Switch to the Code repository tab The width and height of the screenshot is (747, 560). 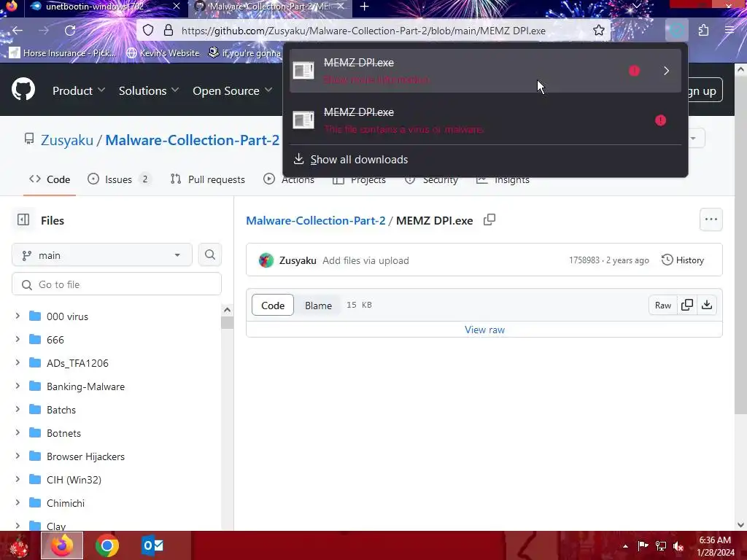[x=50, y=179]
